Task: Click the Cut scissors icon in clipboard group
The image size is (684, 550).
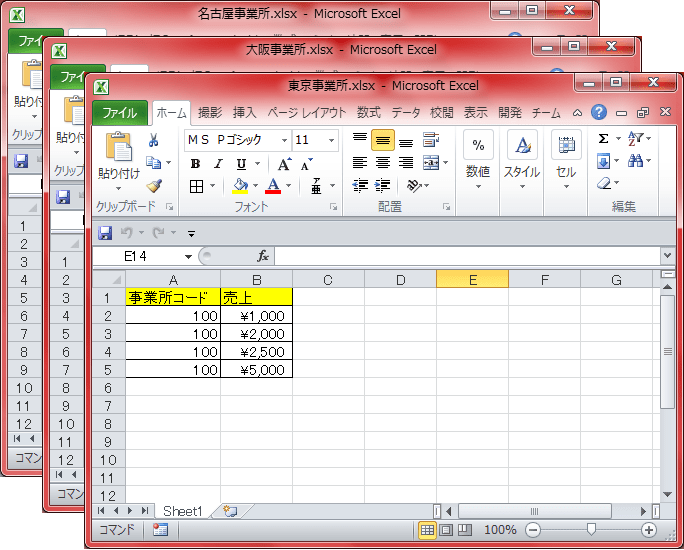Action: (153, 141)
